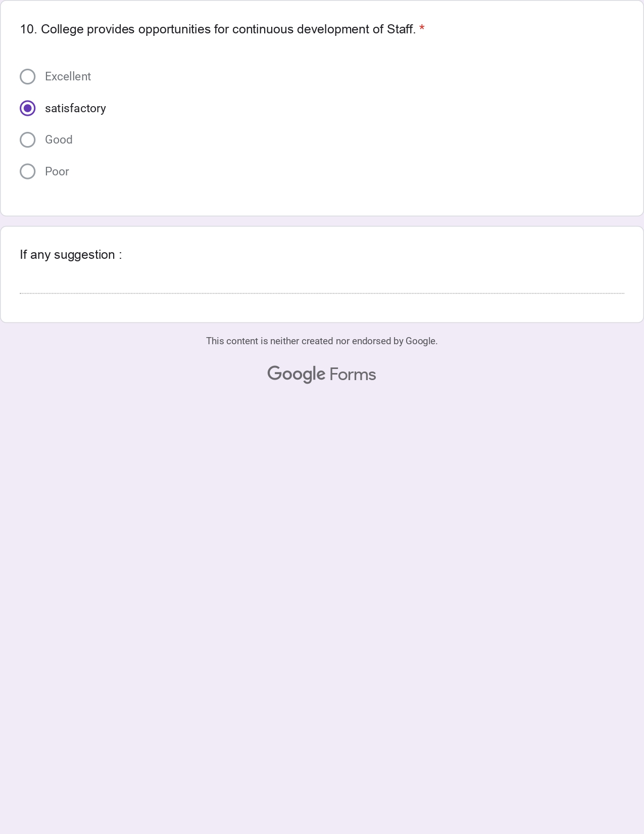
Task: Open the Google Forms logo link
Action: point(322,375)
